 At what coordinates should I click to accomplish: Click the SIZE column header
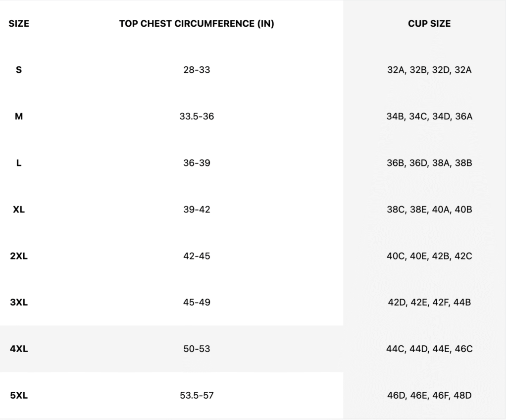pyautogui.click(x=19, y=24)
